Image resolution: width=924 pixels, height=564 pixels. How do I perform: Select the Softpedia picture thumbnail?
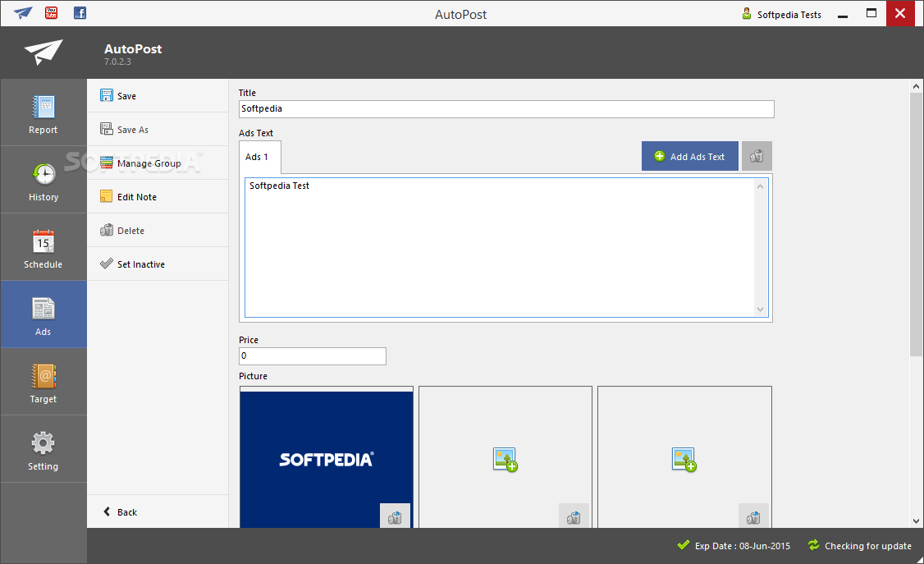click(327, 459)
